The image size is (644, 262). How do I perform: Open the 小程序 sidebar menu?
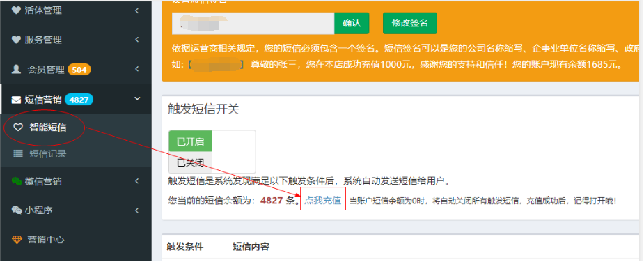click(x=76, y=210)
